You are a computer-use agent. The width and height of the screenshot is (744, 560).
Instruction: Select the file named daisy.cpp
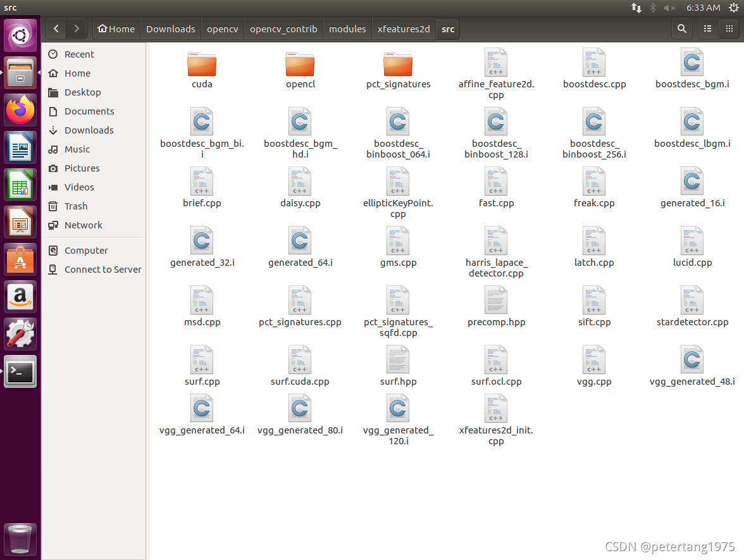300,187
